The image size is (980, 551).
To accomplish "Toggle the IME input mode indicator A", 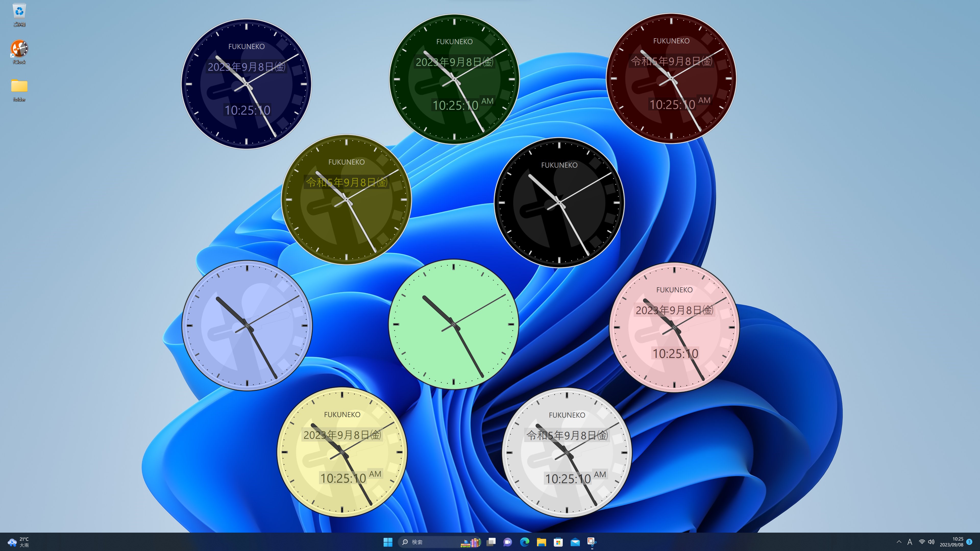I will tap(910, 542).
